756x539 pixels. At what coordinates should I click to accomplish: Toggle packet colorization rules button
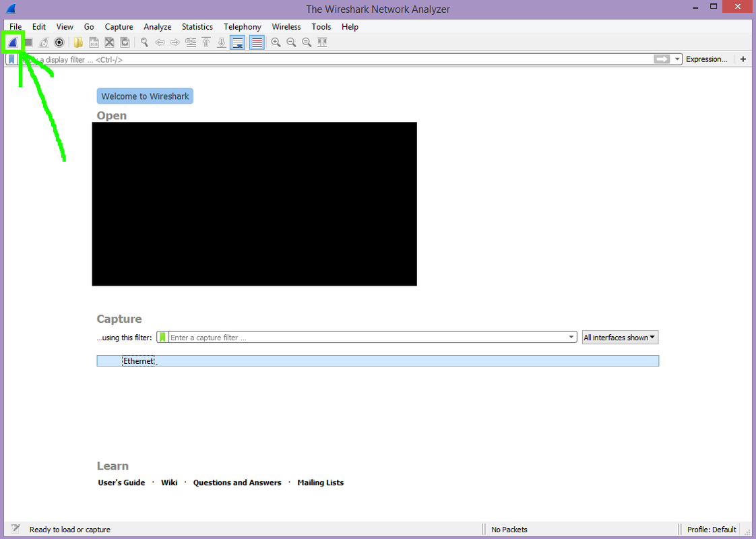(x=257, y=42)
